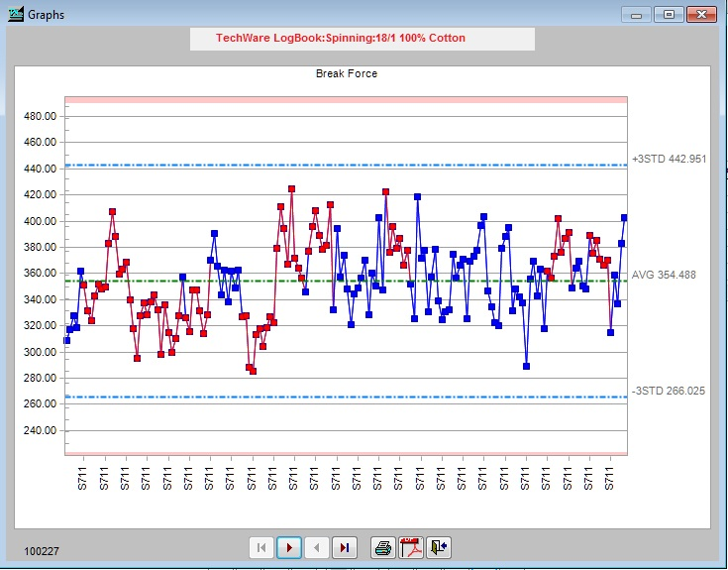Go back to the previous graph

[x=317, y=548]
